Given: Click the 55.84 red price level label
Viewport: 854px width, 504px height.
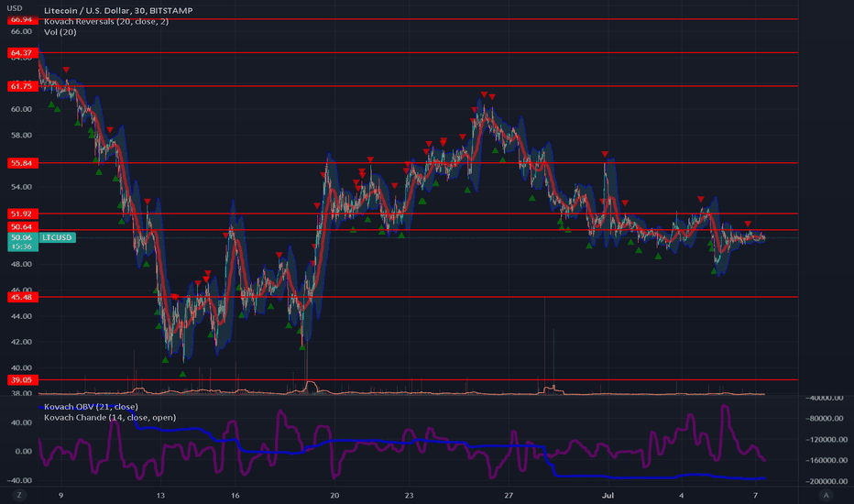Looking at the screenshot, I should point(22,163).
